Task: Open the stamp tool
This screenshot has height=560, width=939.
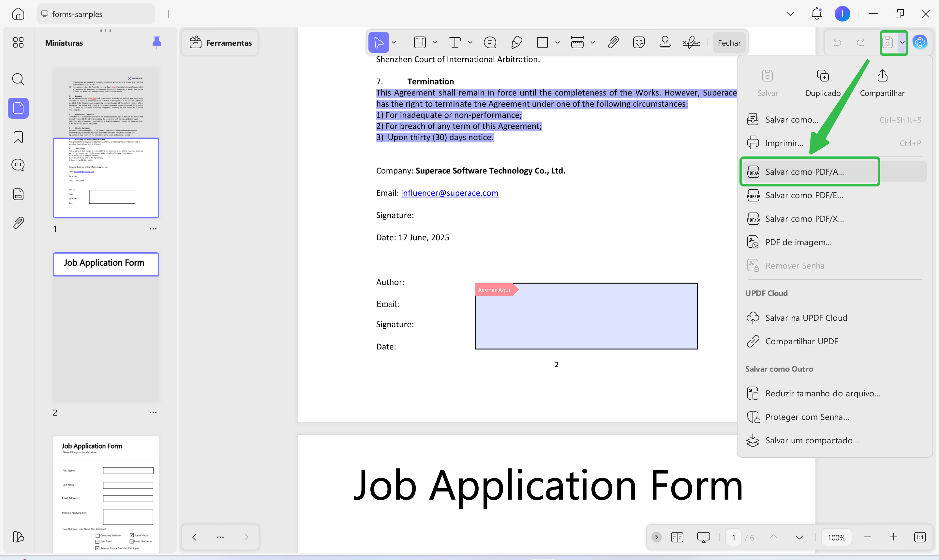Action: (x=665, y=43)
